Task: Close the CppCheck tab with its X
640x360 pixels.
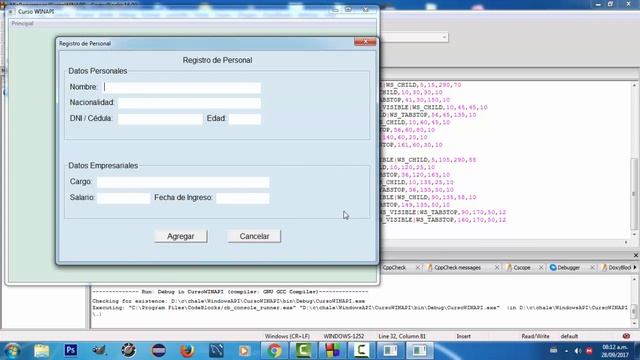Action: [x=418, y=268]
